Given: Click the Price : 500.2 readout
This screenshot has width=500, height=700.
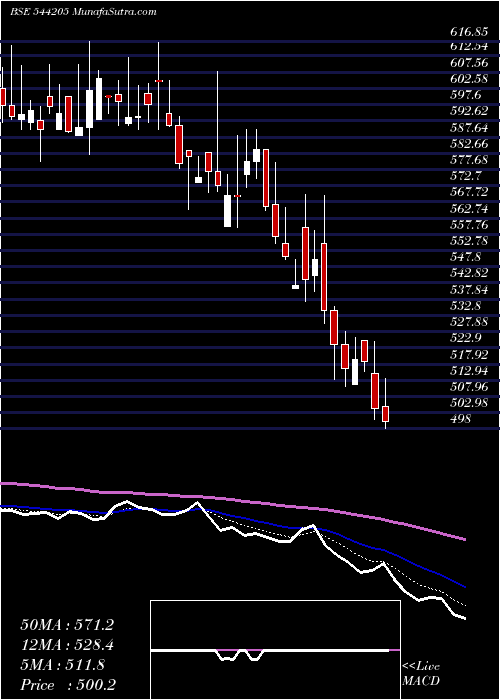Looking at the screenshot, I should click(70, 685).
